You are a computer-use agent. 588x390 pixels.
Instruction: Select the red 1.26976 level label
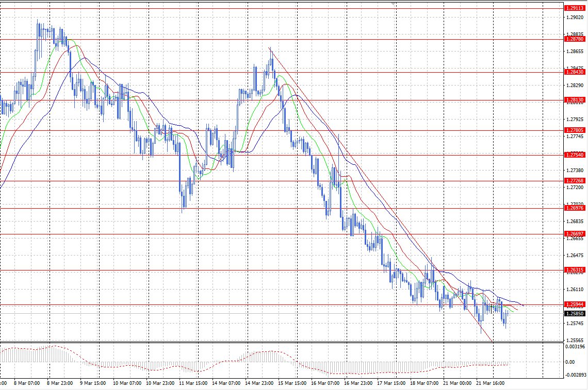tap(575, 208)
